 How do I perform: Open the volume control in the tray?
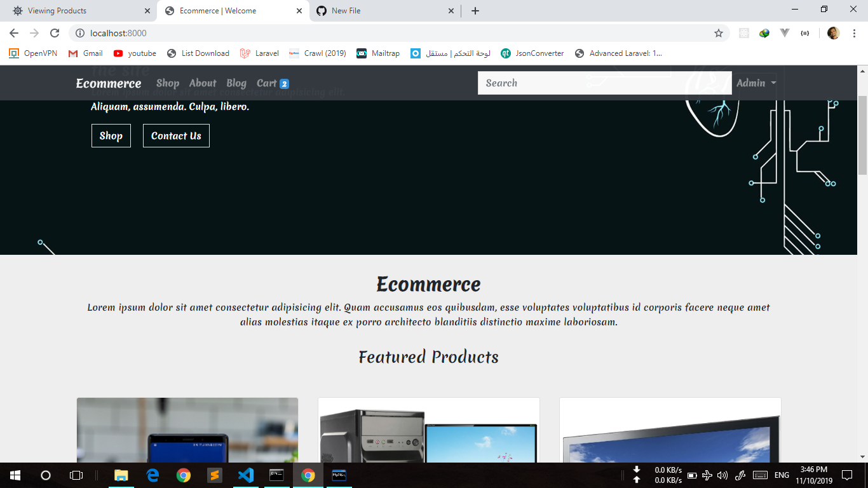[x=722, y=475]
